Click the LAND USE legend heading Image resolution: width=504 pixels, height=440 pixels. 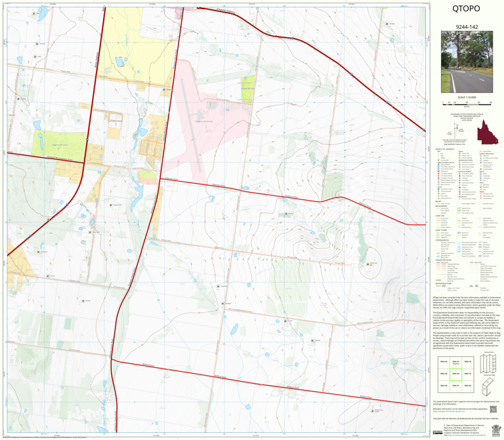pyautogui.click(x=440, y=216)
